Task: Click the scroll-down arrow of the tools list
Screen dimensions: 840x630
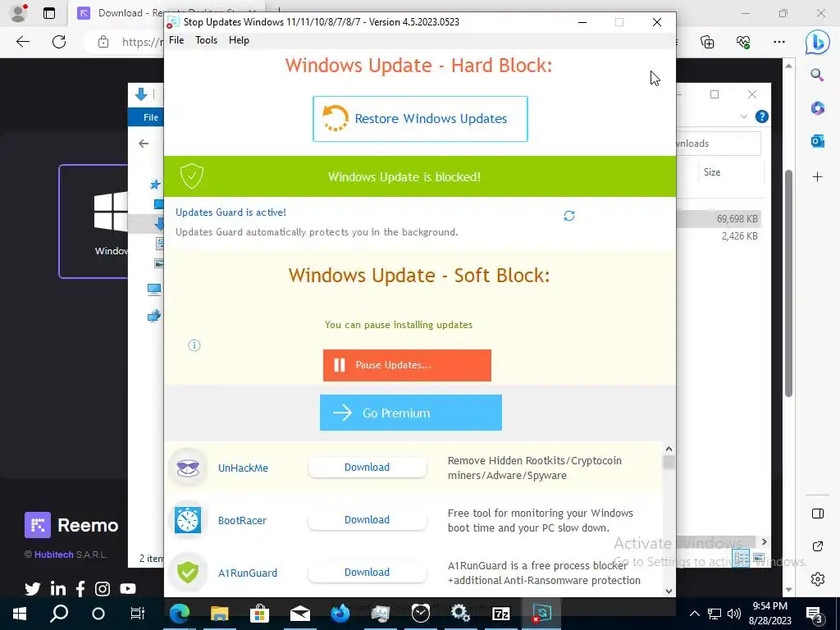Action: [x=669, y=591]
